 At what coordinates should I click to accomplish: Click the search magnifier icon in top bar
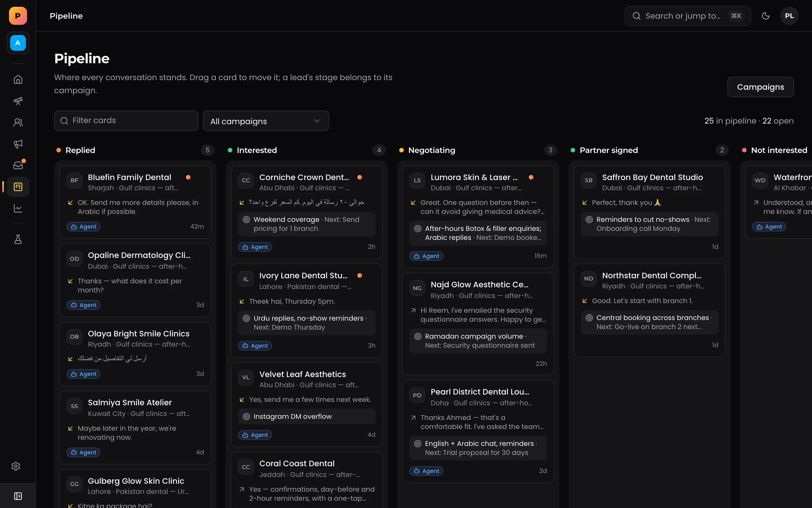637,16
